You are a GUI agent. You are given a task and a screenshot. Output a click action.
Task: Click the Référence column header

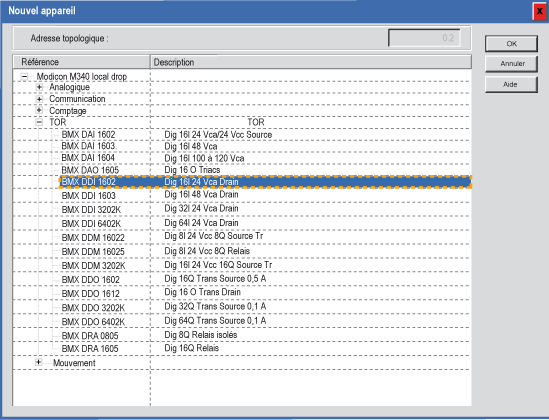click(x=82, y=62)
